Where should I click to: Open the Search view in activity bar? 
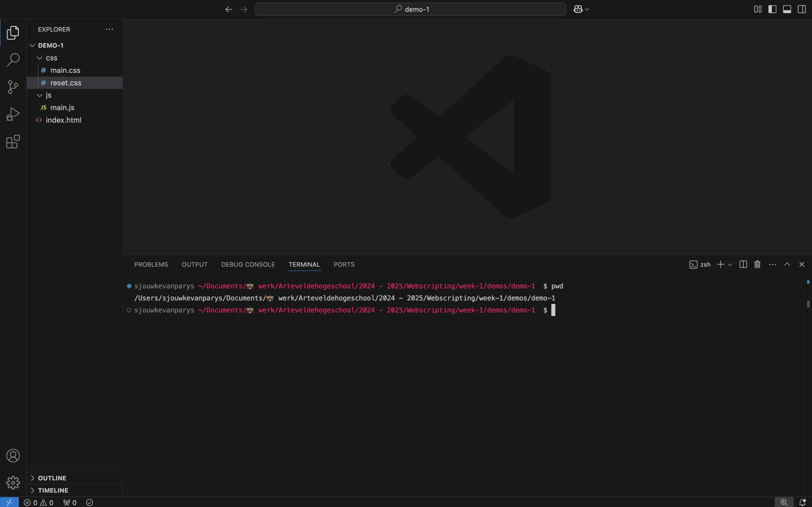coord(13,60)
